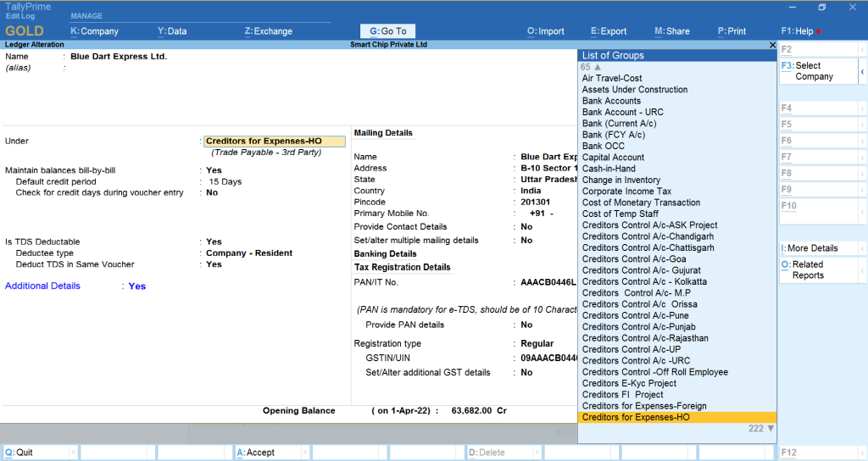Click the expand caret next to Quit
This screenshot has height=461, width=868.
click(72, 453)
